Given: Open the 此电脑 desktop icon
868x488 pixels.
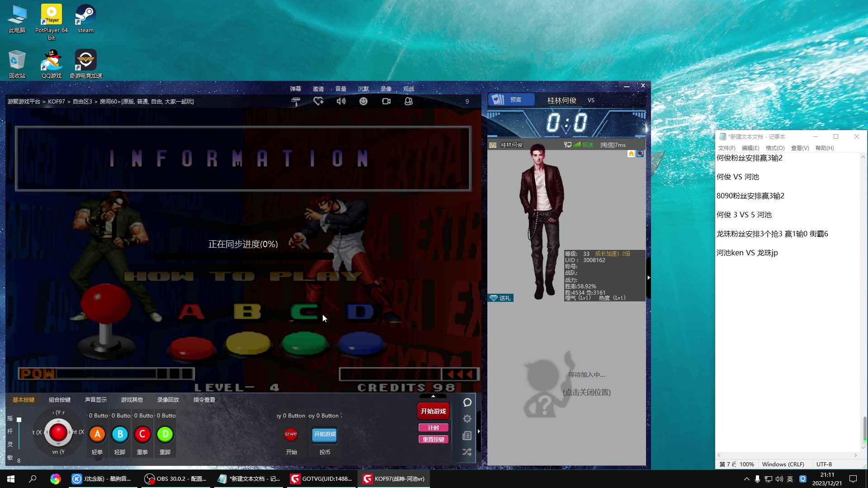Looking at the screenshot, I should (x=17, y=19).
